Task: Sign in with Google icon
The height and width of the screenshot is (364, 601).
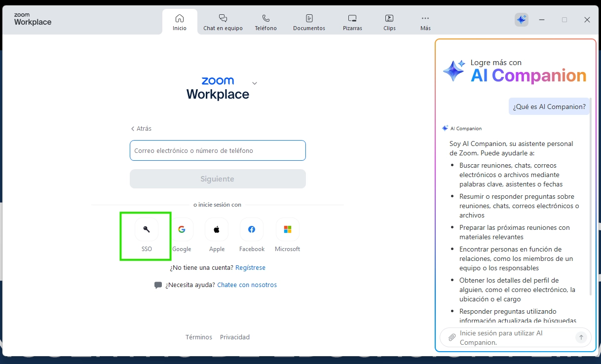Action: (182, 229)
